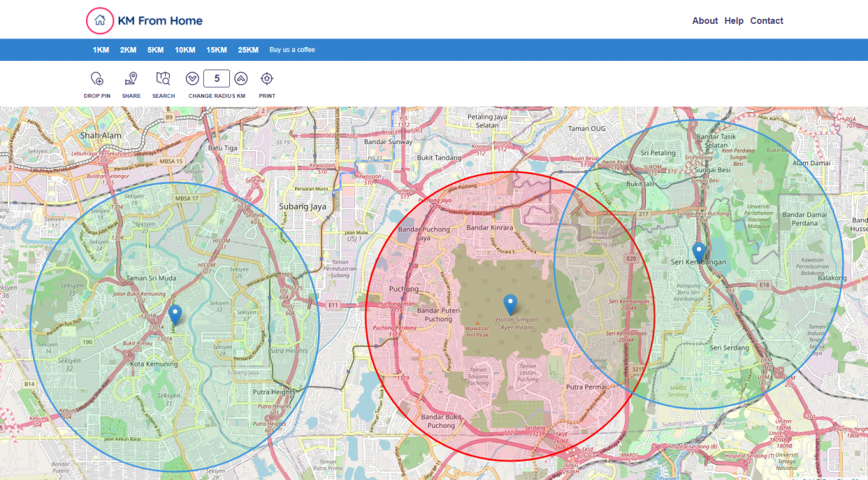Click the KM From Home logo icon
Image resolution: width=868 pixels, height=480 pixels.
(100, 21)
